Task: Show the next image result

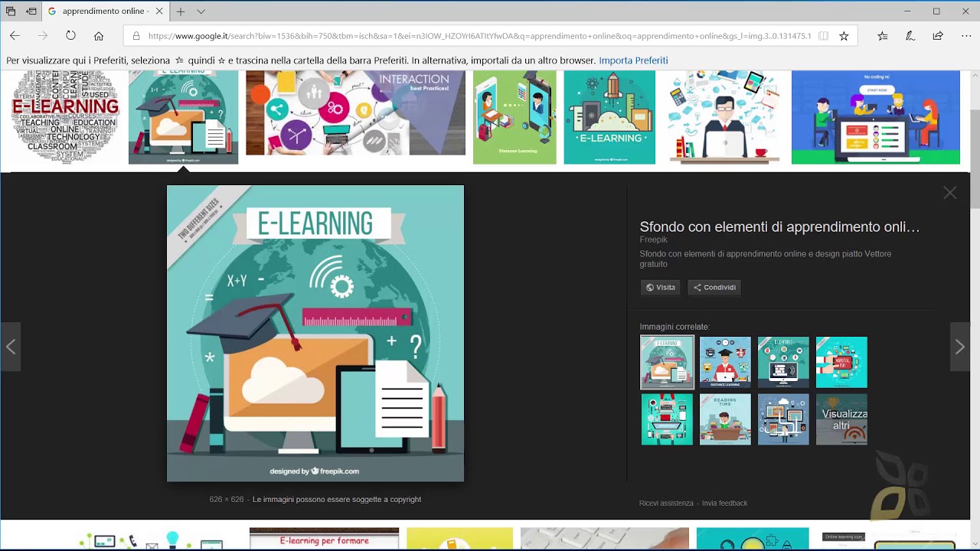Action: [959, 347]
